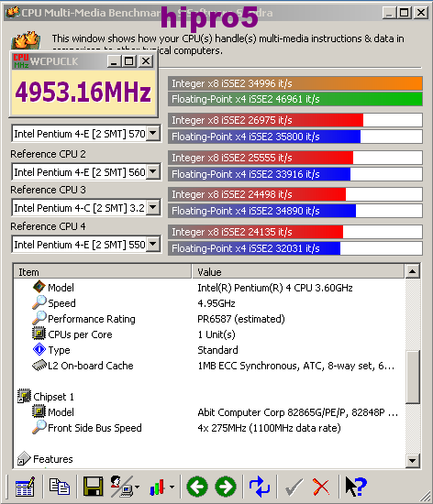Screen dimensions: 433x504
Task: Click the blue Floating-Point 35800 it/s bar
Action: (x=295, y=137)
